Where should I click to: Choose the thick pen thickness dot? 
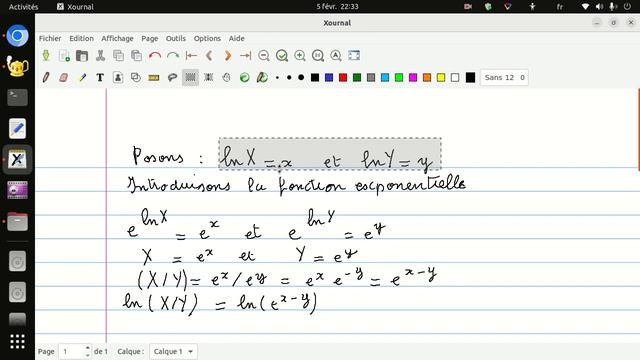pos(301,78)
